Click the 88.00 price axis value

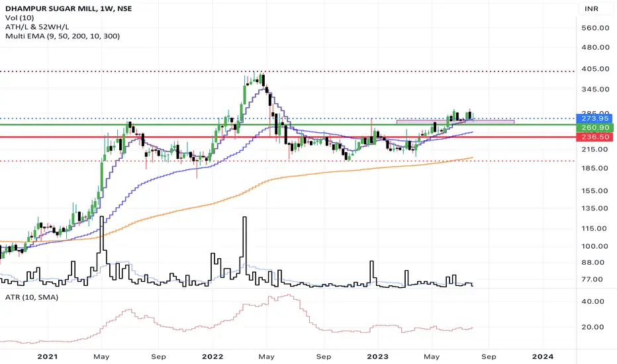coord(593,262)
